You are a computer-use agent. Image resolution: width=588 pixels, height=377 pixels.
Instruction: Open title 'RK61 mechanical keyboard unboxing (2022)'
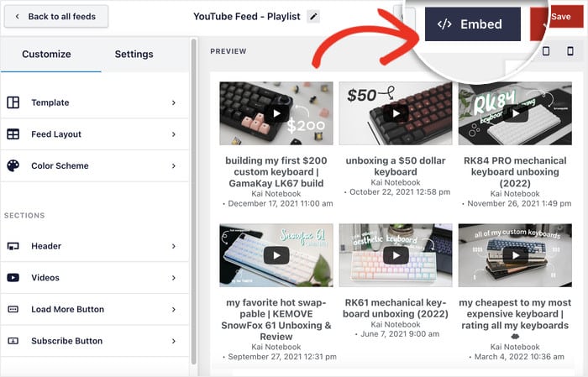tap(396, 308)
